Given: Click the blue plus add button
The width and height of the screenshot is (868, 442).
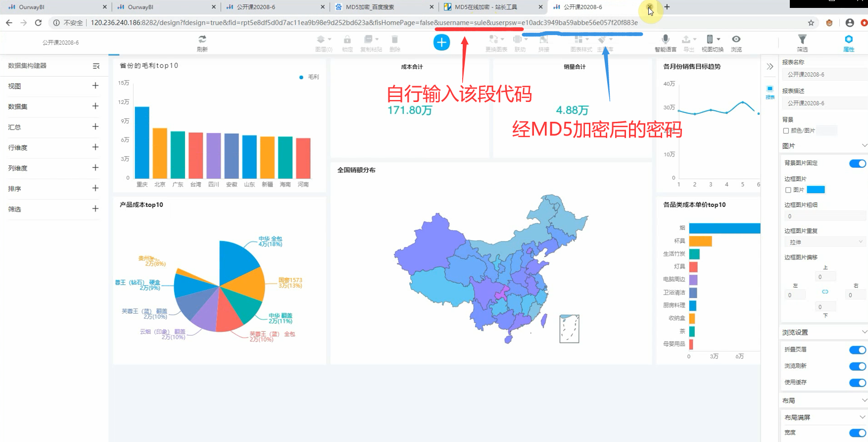Looking at the screenshot, I should [x=441, y=43].
